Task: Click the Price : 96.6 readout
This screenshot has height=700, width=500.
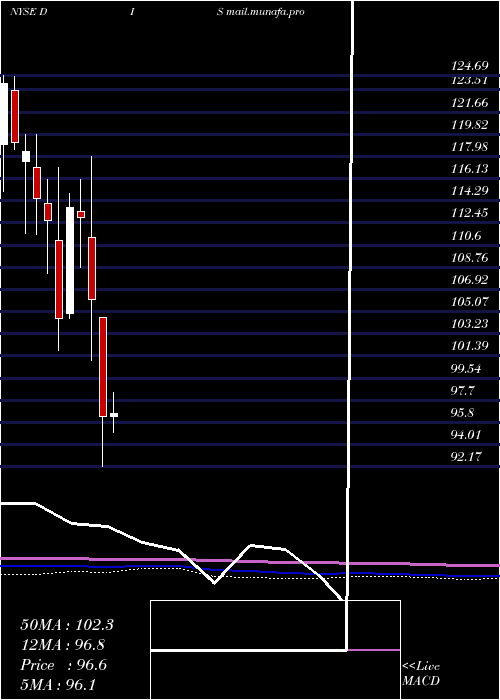Action: pos(63,665)
